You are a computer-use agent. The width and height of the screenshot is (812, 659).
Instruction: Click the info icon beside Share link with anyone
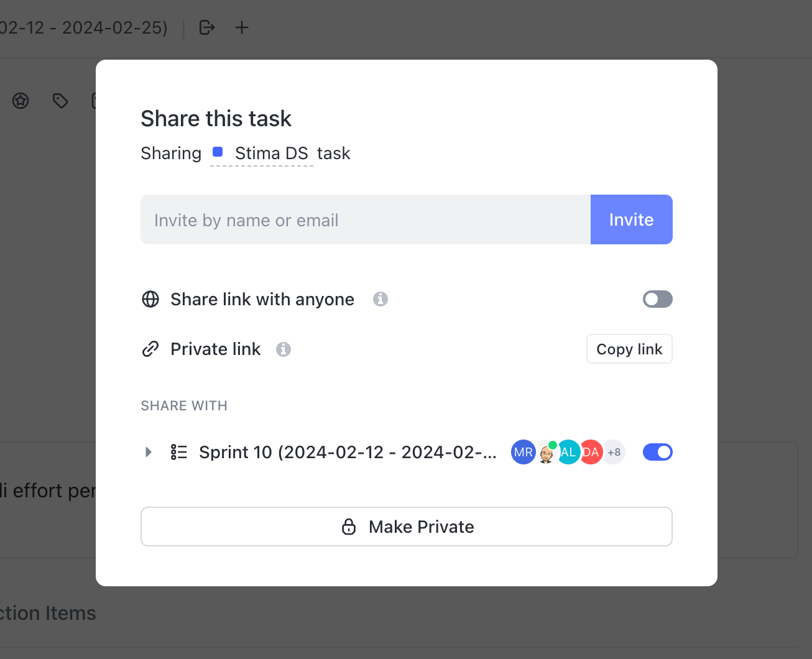[381, 299]
